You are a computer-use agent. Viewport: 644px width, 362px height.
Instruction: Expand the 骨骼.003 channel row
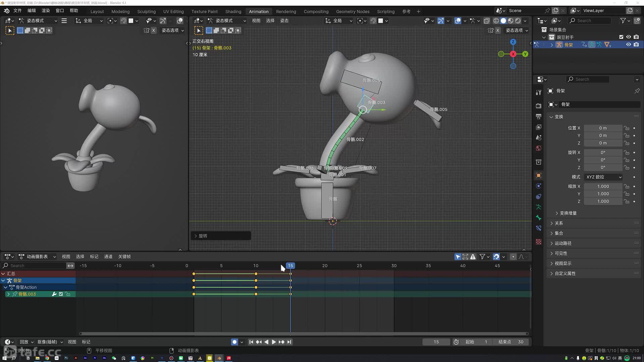pyautogui.click(x=8, y=294)
